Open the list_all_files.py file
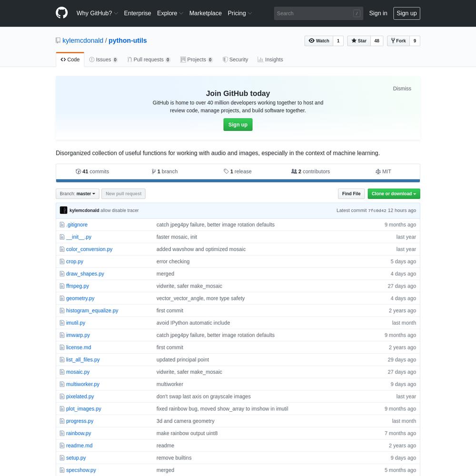Viewport: 476px width, 476px height. pyautogui.click(x=83, y=360)
